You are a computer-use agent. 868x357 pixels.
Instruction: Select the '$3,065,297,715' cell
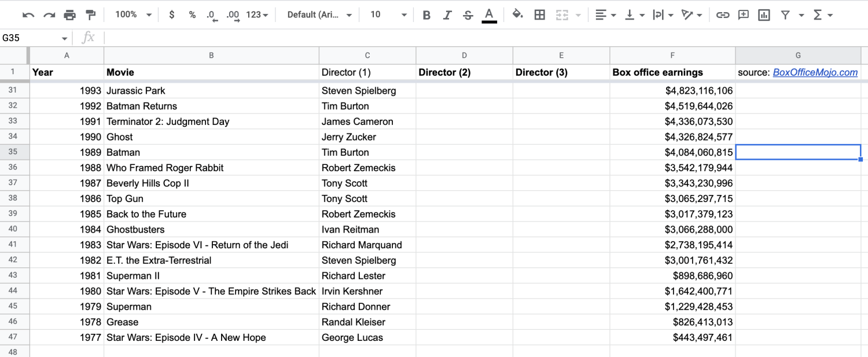tap(672, 198)
